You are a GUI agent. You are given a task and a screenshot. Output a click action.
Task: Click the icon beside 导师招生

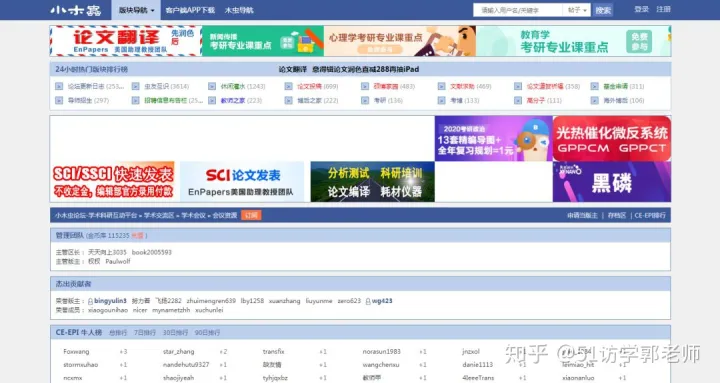[59, 100]
